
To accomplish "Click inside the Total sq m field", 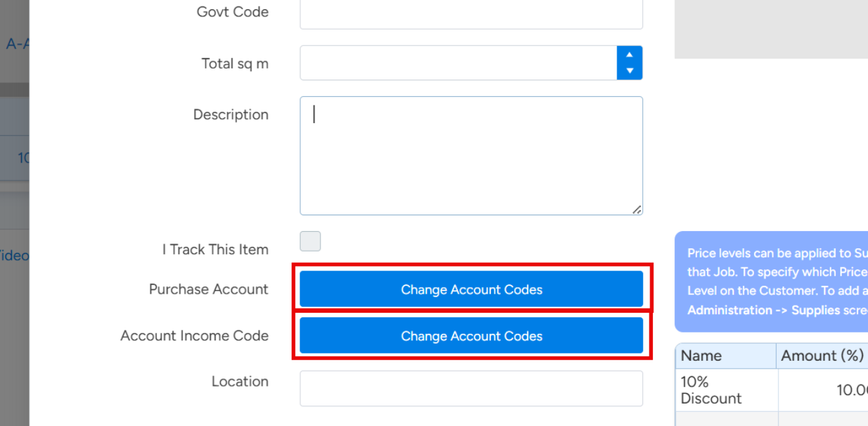I will 458,63.
